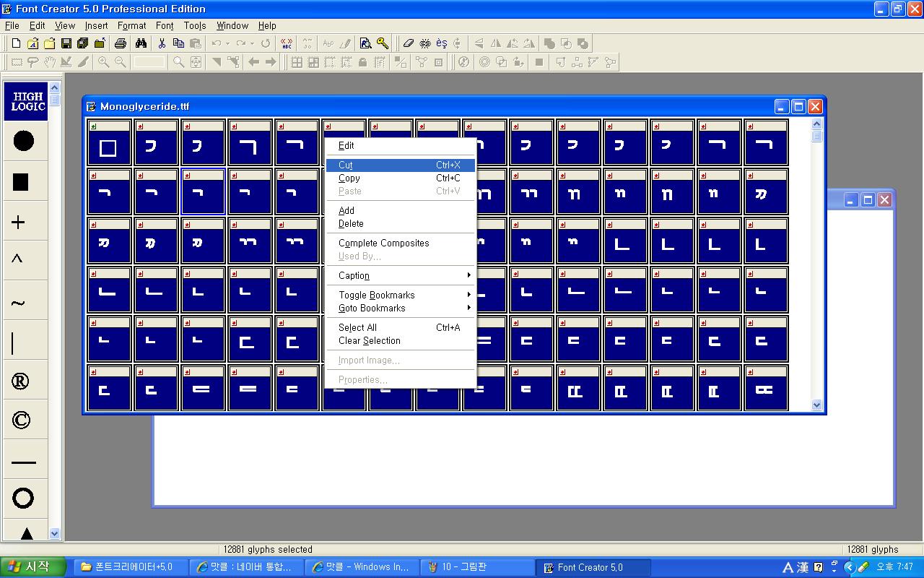Click the Windows Start button

point(33,567)
